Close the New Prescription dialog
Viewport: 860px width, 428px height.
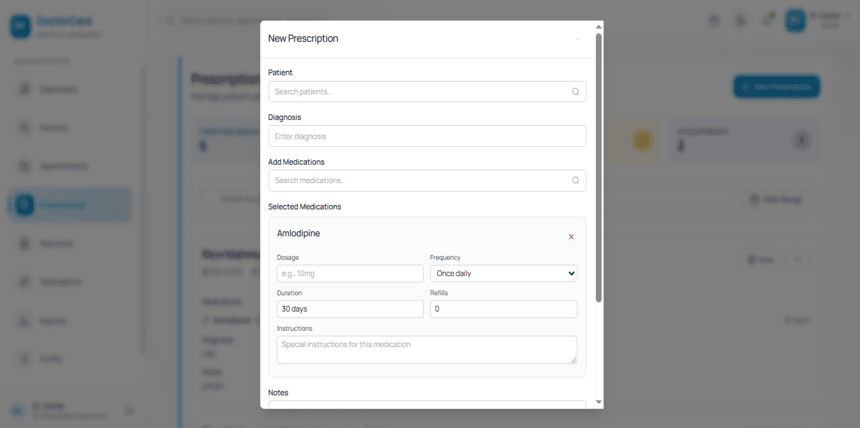pyautogui.click(x=578, y=39)
